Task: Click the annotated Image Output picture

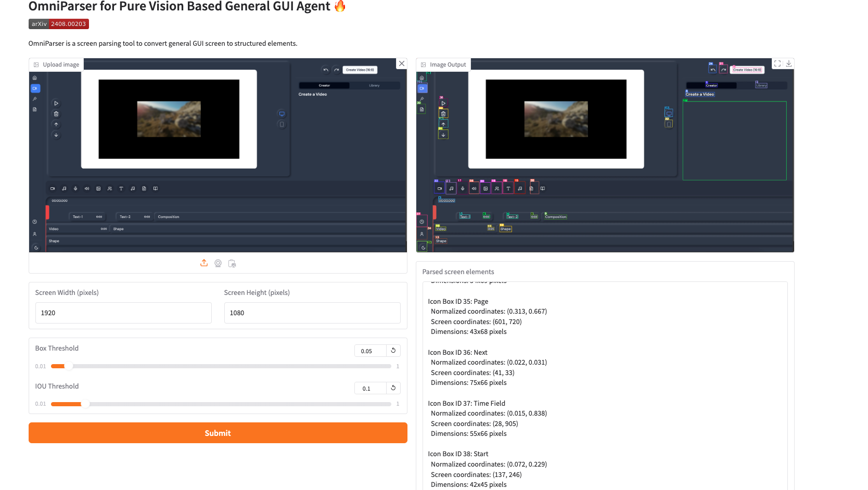Action: click(x=605, y=156)
